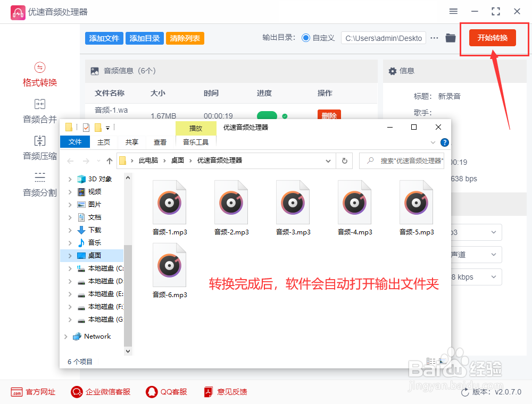Expand the Explorer ribbon chevron

pos(433,142)
